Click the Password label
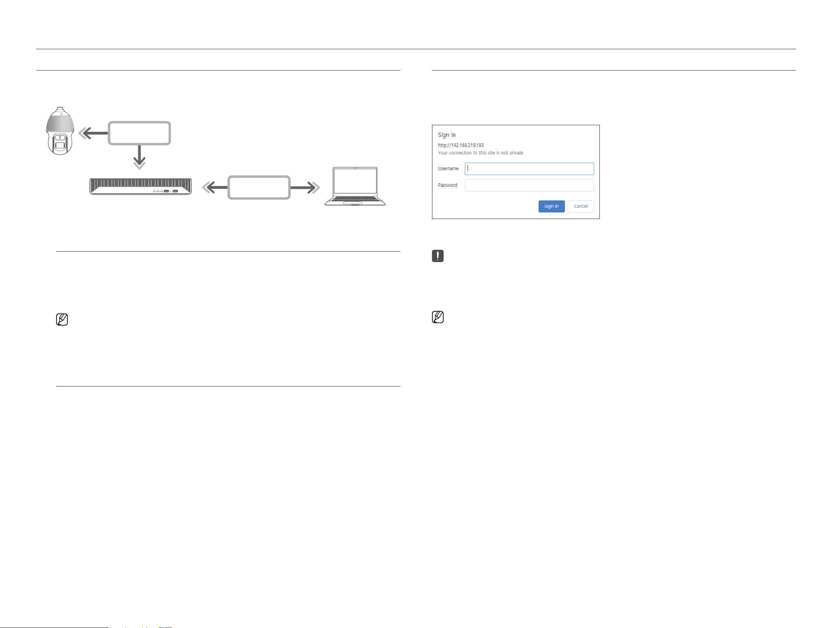The image size is (840, 628). pos(448,185)
